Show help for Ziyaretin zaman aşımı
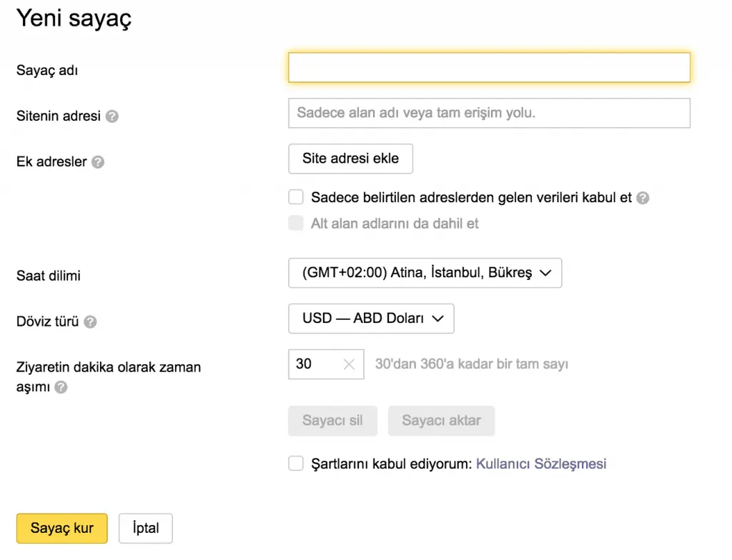The image size is (732, 560). 61,387
